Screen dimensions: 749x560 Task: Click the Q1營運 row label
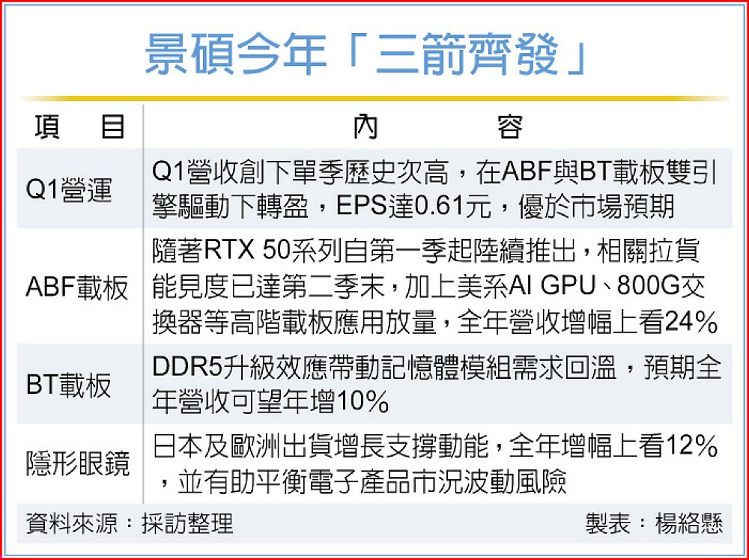(69, 189)
